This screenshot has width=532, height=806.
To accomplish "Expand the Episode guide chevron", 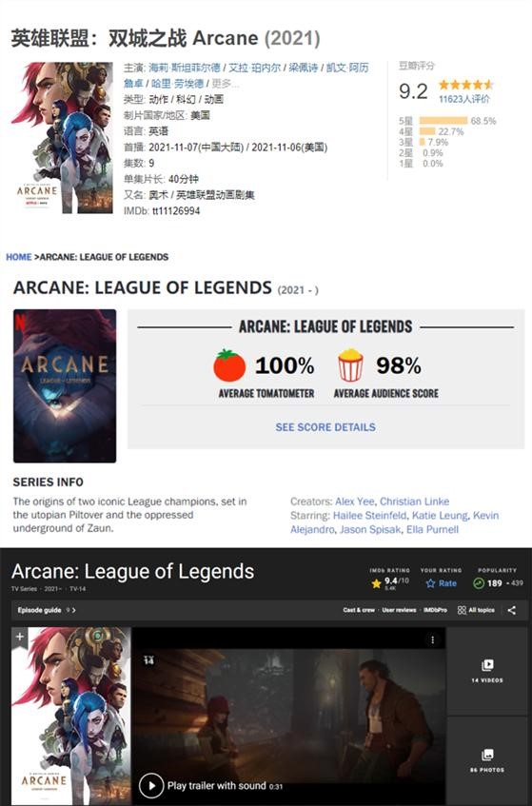I will coord(73,610).
